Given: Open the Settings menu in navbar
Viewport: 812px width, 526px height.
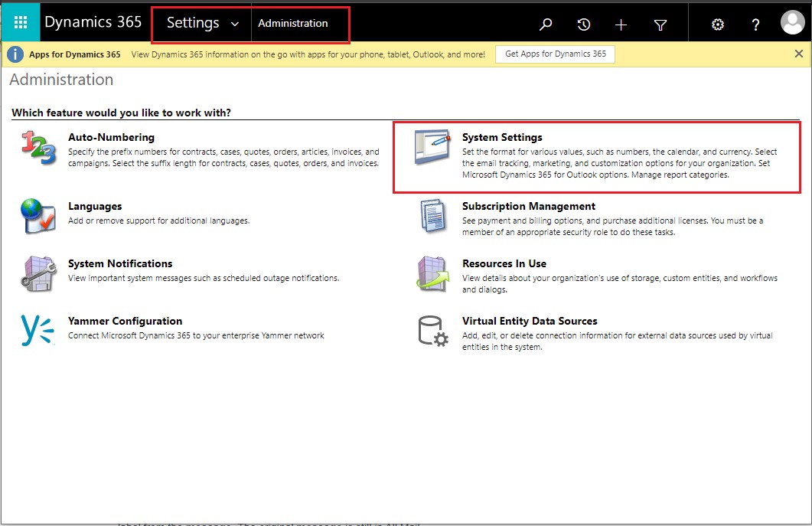Looking at the screenshot, I should click(193, 23).
